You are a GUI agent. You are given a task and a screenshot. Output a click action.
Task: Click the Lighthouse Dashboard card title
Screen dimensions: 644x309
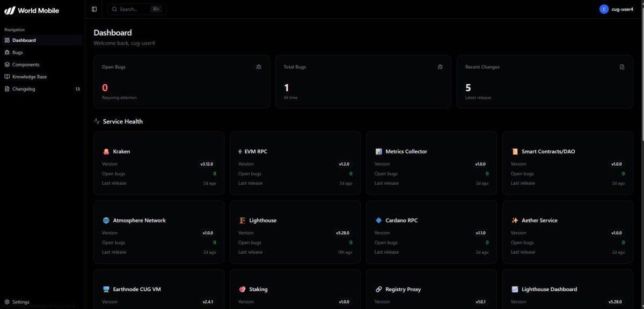[549, 289]
